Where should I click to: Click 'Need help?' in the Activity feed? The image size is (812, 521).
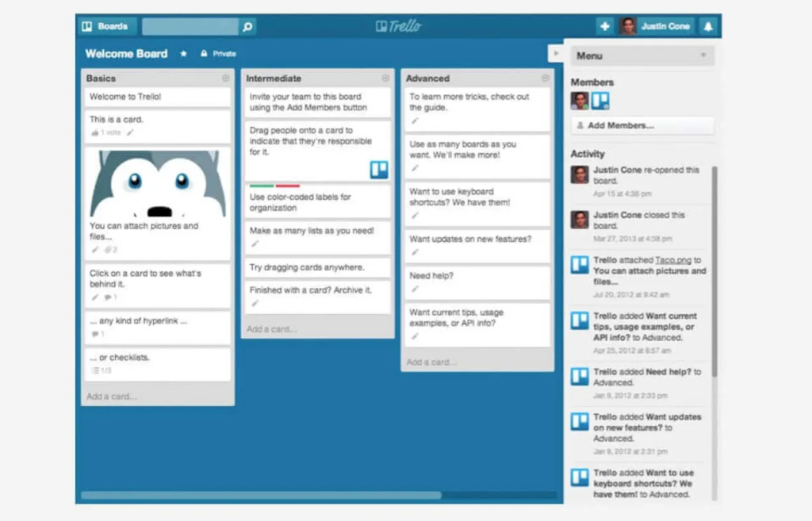tap(668, 372)
